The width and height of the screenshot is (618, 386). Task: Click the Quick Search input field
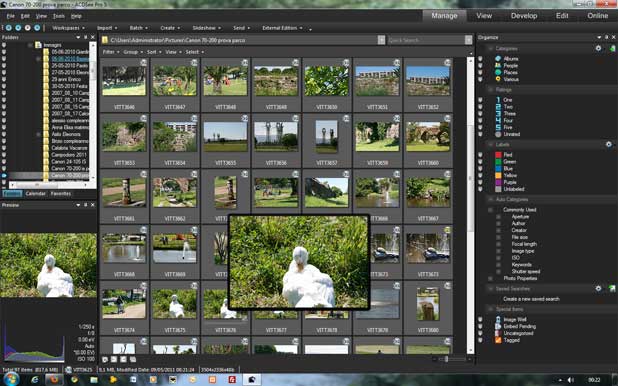[x=426, y=40]
